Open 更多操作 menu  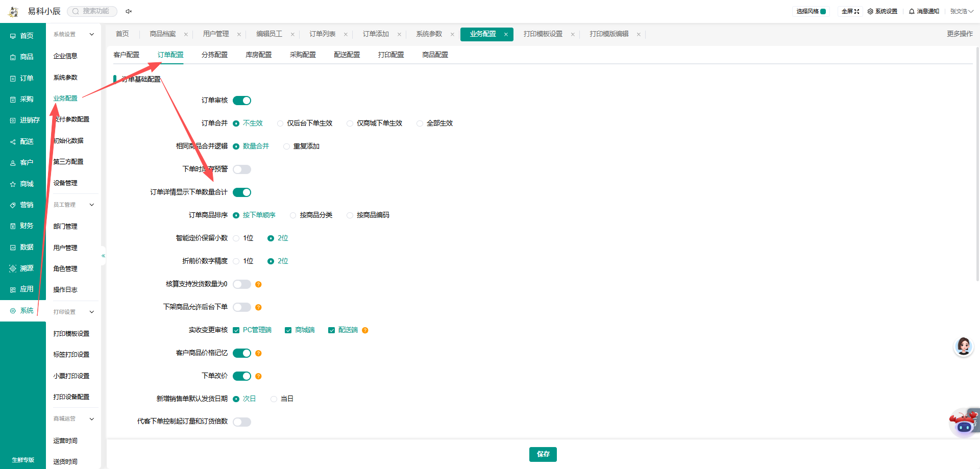tap(960, 34)
